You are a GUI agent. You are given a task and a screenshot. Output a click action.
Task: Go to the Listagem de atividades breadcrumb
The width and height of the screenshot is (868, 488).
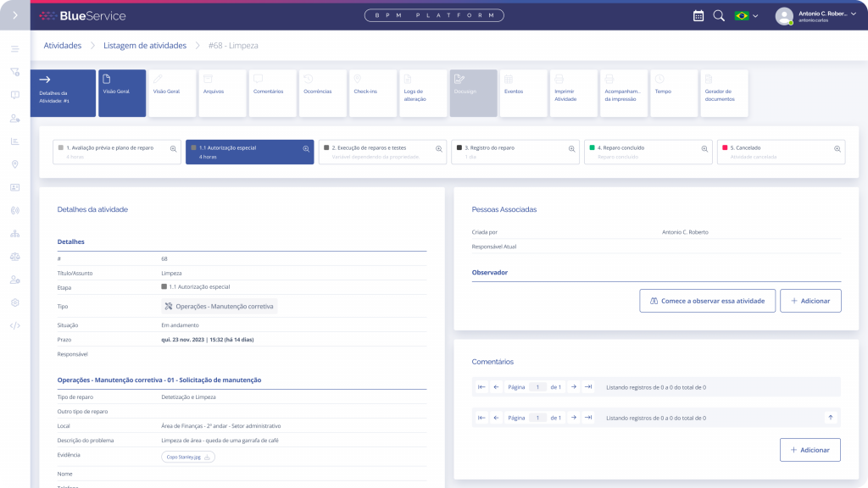pos(145,46)
